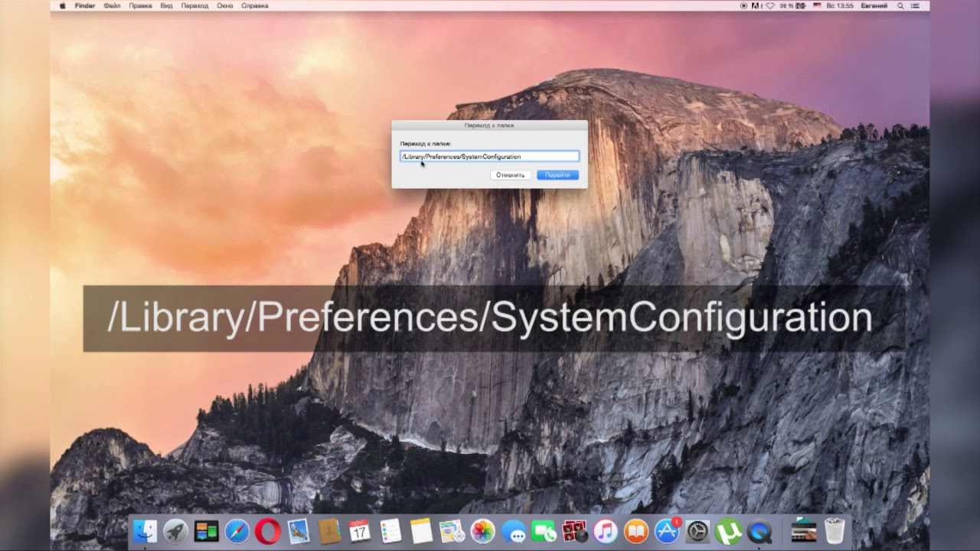
Task: Open Spotlight search magnifier in menu bar
Action: 901,5
